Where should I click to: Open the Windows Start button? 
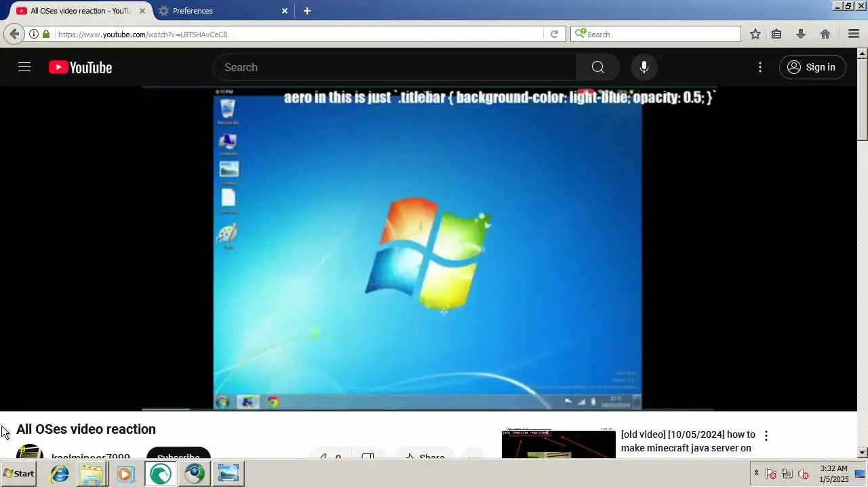[19, 473]
